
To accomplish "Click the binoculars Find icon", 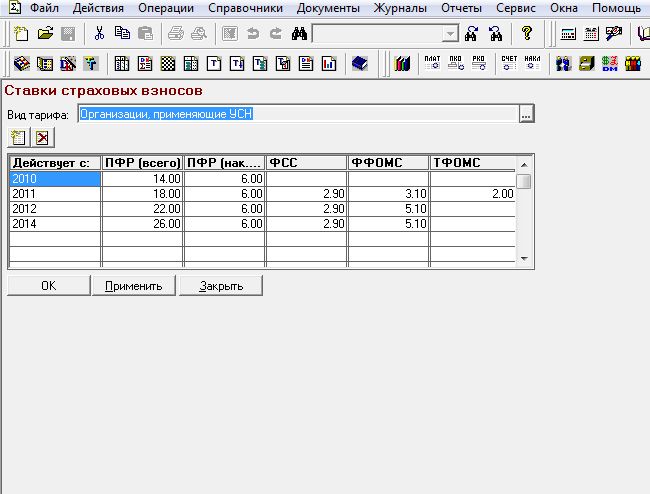I will point(299,33).
